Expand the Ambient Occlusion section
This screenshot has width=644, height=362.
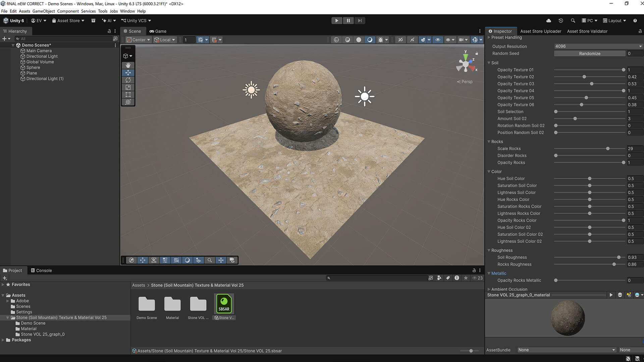tap(489, 289)
